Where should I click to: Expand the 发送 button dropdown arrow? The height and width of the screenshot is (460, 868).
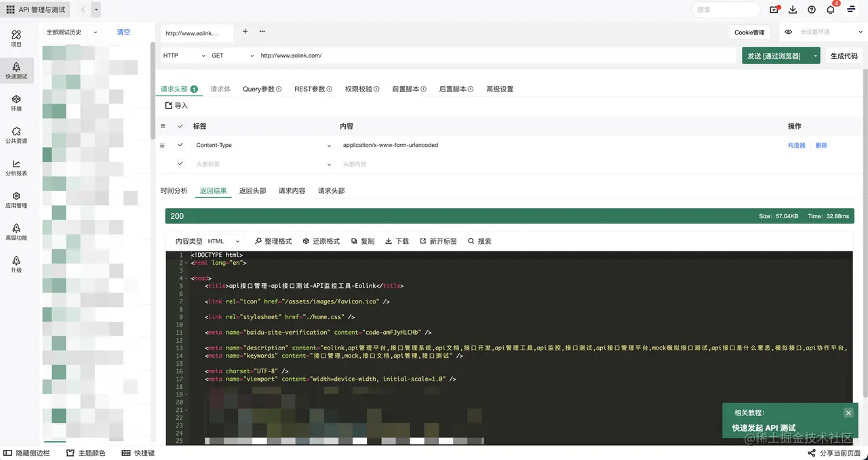pyautogui.click(x=814, y=56)
